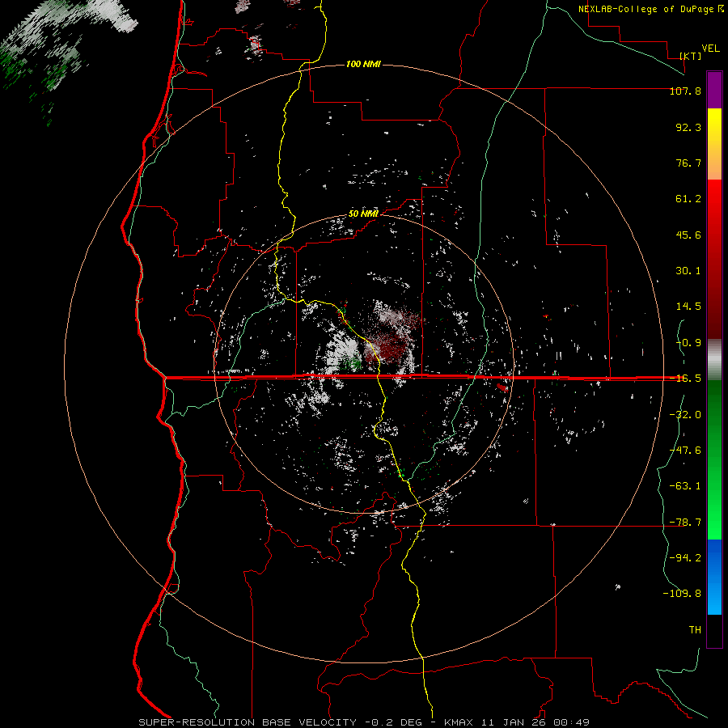Select the 45.6 velocity scale value
The height and width of the screenshot is (728, 728).
point(688,235)
